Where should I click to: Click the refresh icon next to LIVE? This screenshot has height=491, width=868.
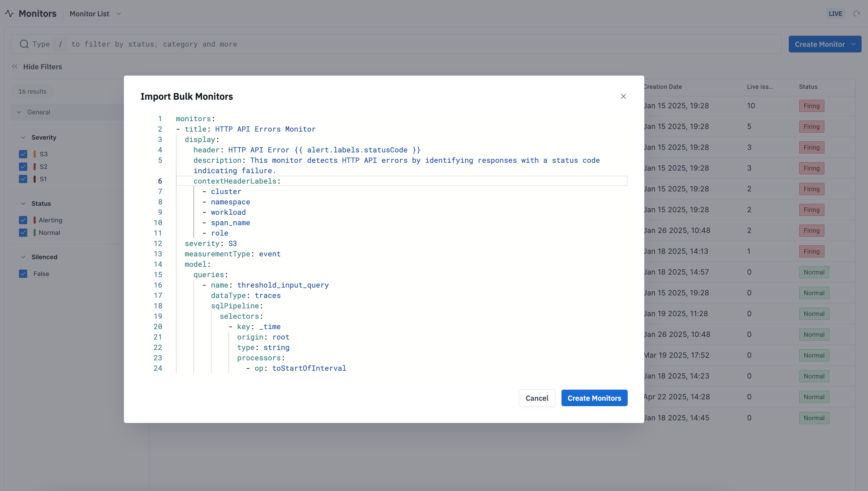[856, 14]
